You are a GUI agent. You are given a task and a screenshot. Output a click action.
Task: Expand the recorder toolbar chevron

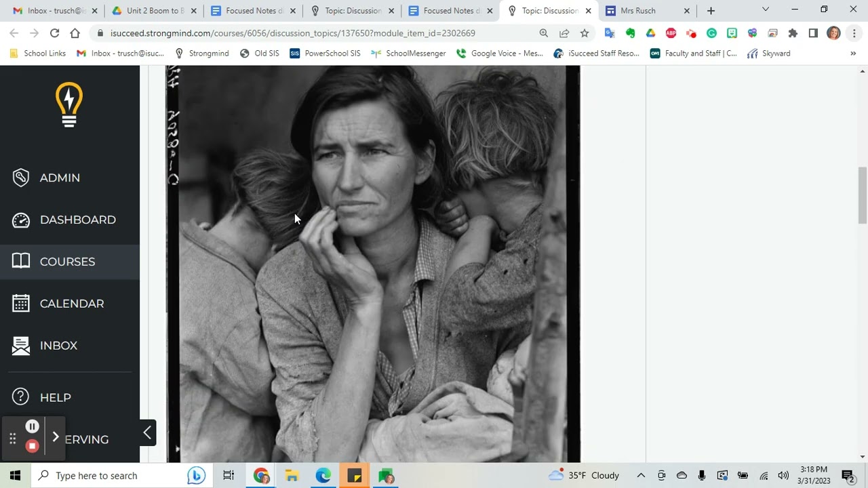click(56, 437)
